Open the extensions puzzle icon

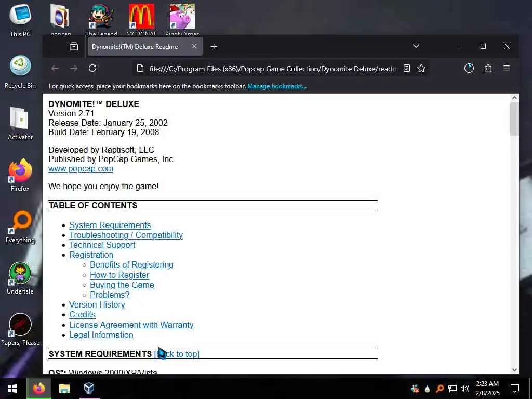coord(488,68)
